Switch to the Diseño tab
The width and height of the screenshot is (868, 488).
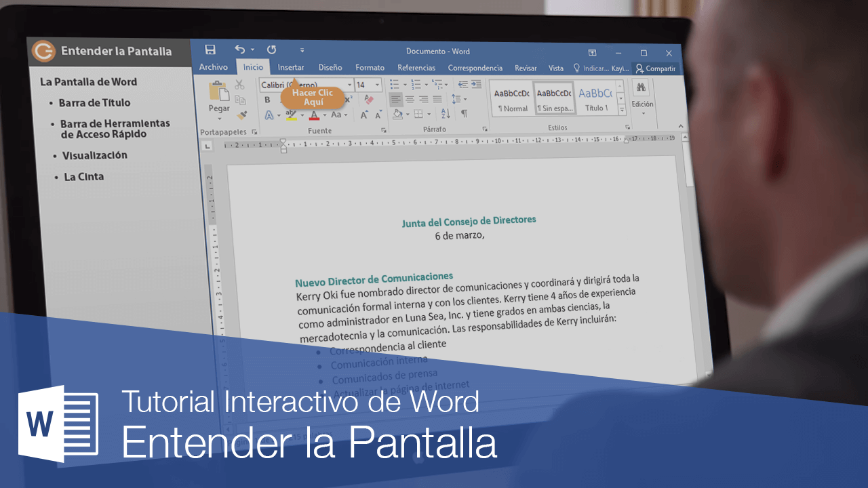pyautogui.click(x=330, y=68)
